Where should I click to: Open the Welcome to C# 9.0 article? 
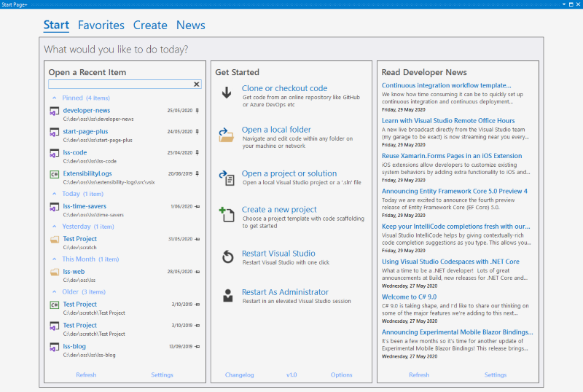coord(409,297)
